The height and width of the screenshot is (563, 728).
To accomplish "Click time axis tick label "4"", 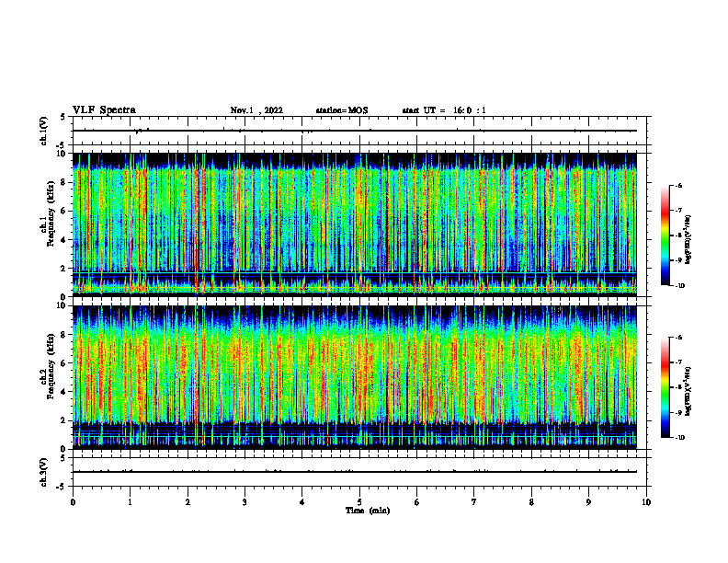I will click(302, 502).
